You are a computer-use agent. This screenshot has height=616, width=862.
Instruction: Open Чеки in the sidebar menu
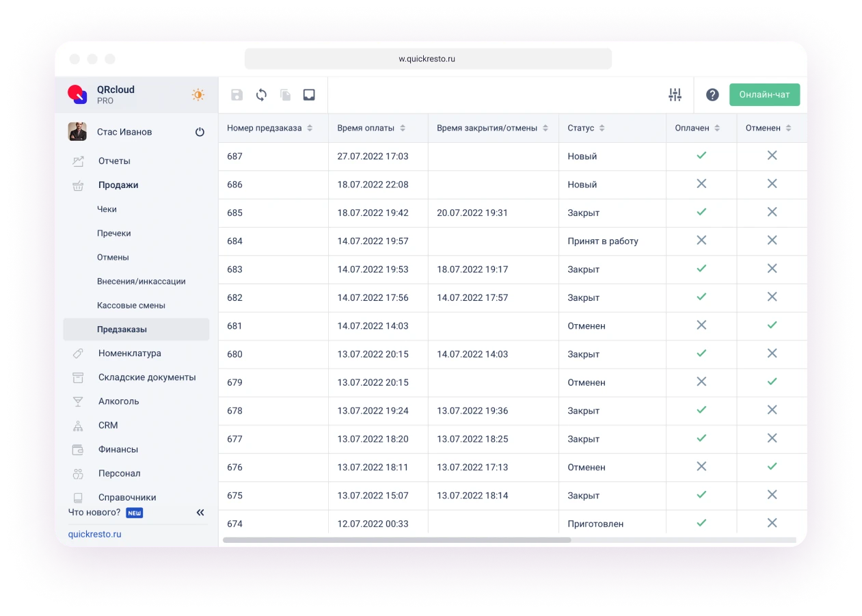tap(107, 209)
